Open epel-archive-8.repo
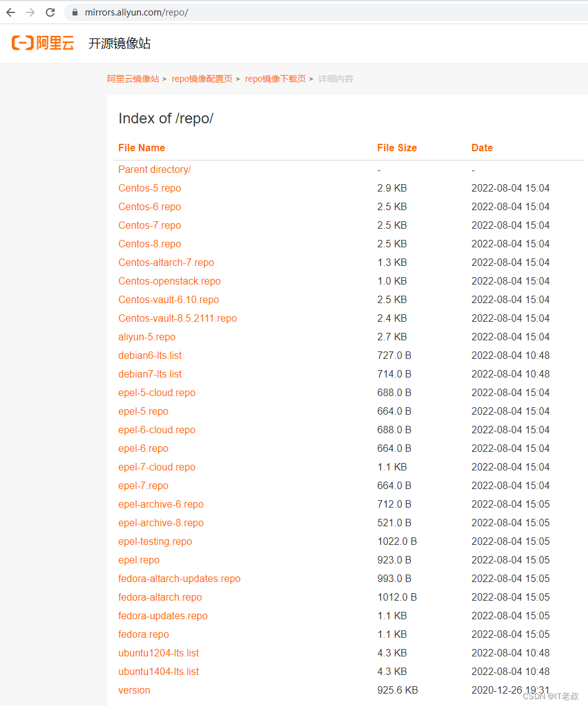Screen dimensions: 588x706 pyautogui.click(x=160, y=523)
